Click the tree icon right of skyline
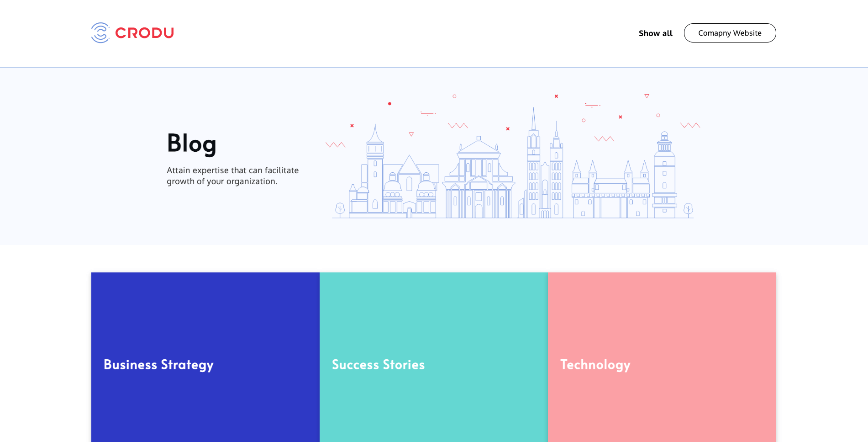Screen dimensions: 868x442 (x=688, y=209)
